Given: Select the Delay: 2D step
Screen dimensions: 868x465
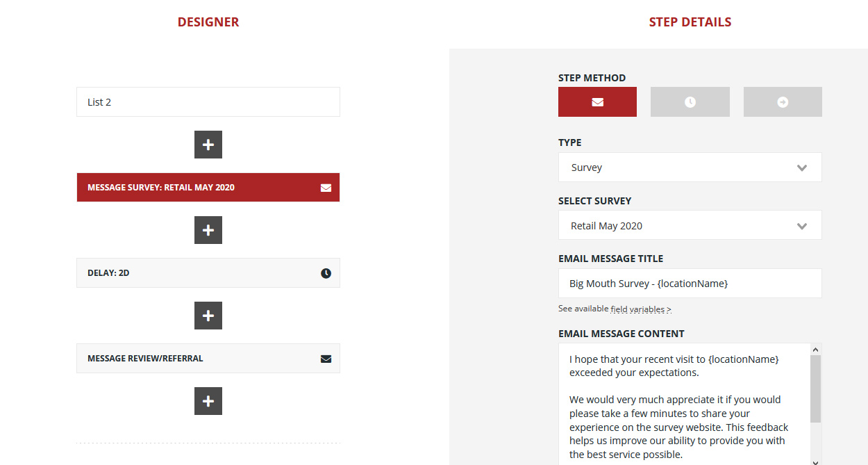Looking at the screenshot, I should 194,273.
